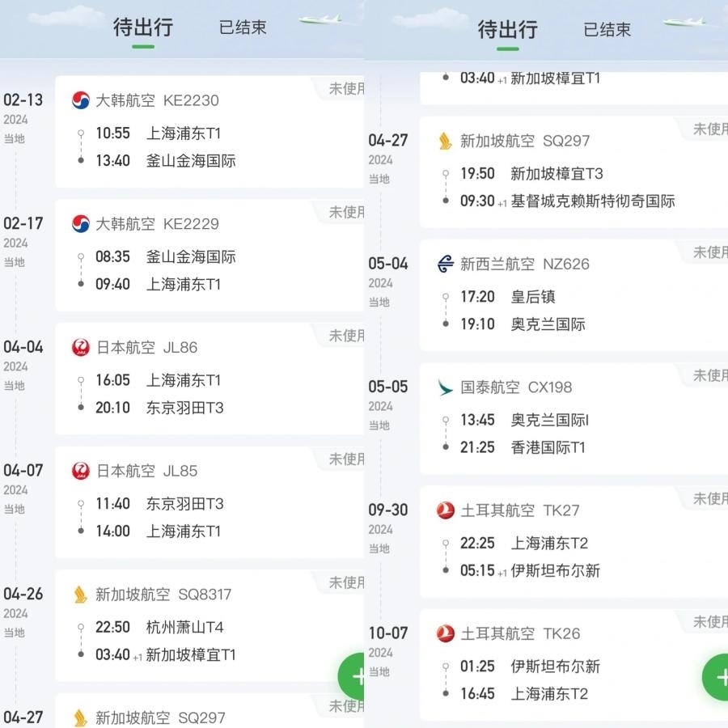Click the Japan Airlines logo for JL86
Image resolution: width=728 pixels, height=728 pixels.
[81, 348]
